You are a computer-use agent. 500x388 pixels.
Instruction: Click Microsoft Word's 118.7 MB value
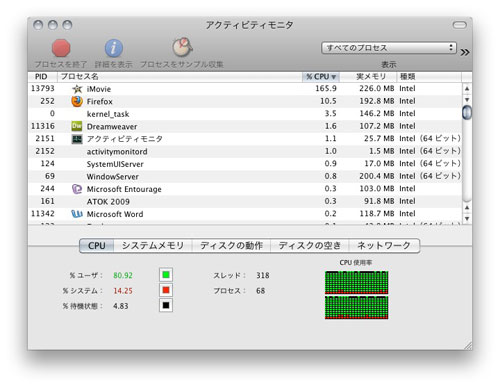(377, 214)
